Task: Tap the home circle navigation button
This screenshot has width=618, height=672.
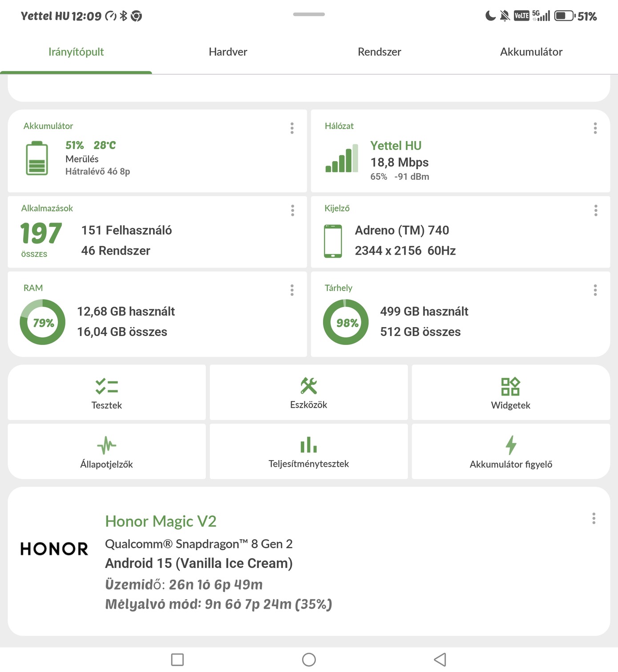Action: (309, 660)
